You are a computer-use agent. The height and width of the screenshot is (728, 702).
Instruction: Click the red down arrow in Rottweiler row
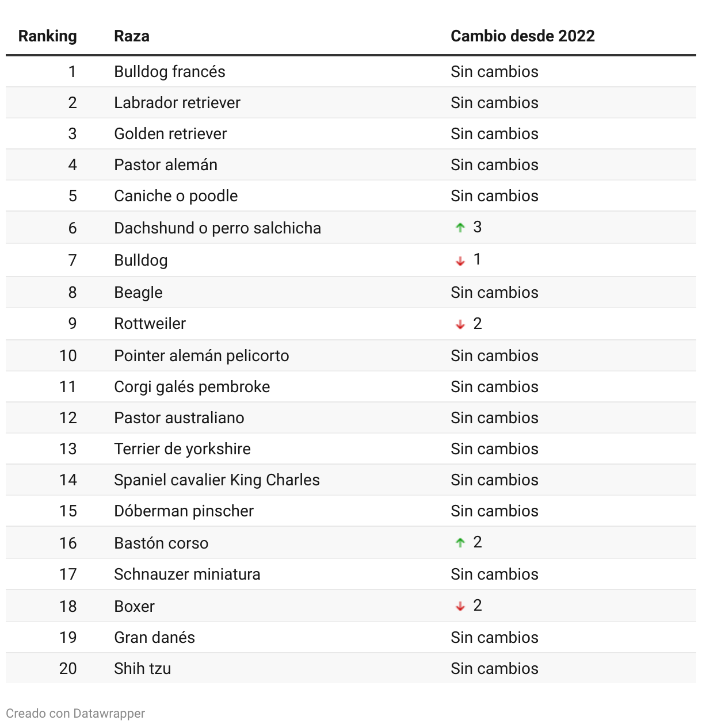(x=460, y=324)
